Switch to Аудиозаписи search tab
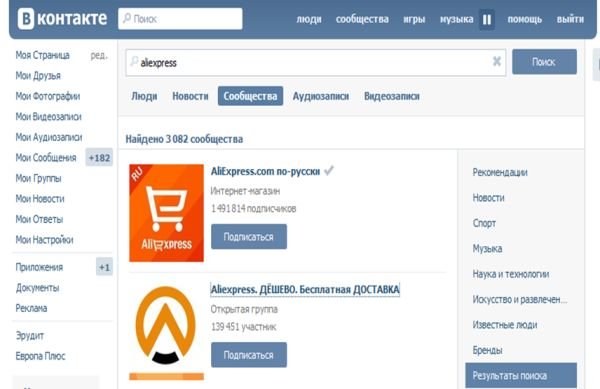Image resolution: width=600 pixels, height=389 pixels. click(x=321, y=96)
